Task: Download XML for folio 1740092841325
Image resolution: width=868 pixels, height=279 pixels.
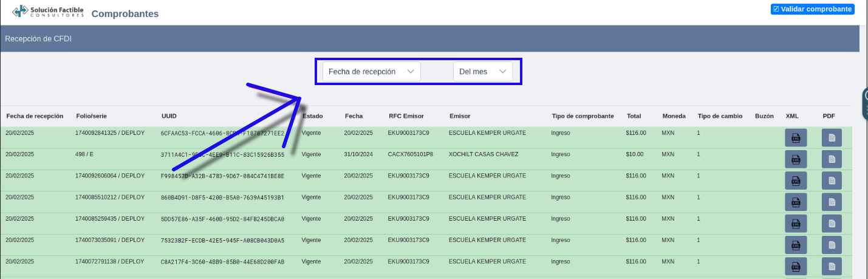Action: (796, 138)
